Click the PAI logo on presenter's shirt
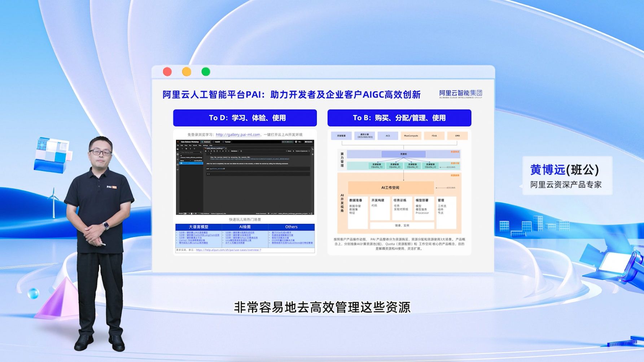 (111, 187)
